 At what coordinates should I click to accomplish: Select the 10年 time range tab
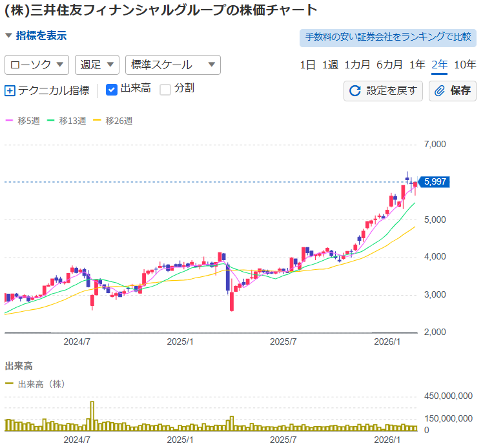point(465,65)
